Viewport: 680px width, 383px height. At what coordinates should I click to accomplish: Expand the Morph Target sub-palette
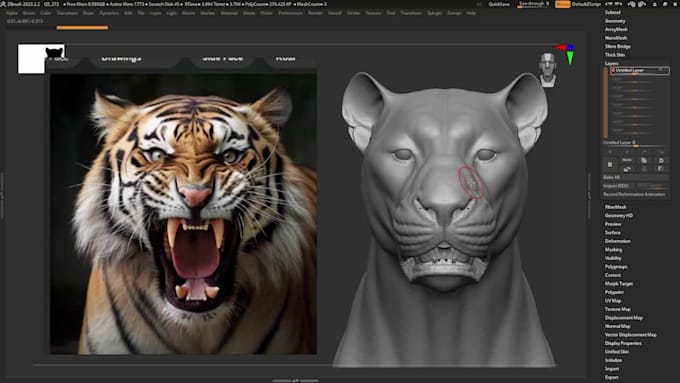[619, 284]
